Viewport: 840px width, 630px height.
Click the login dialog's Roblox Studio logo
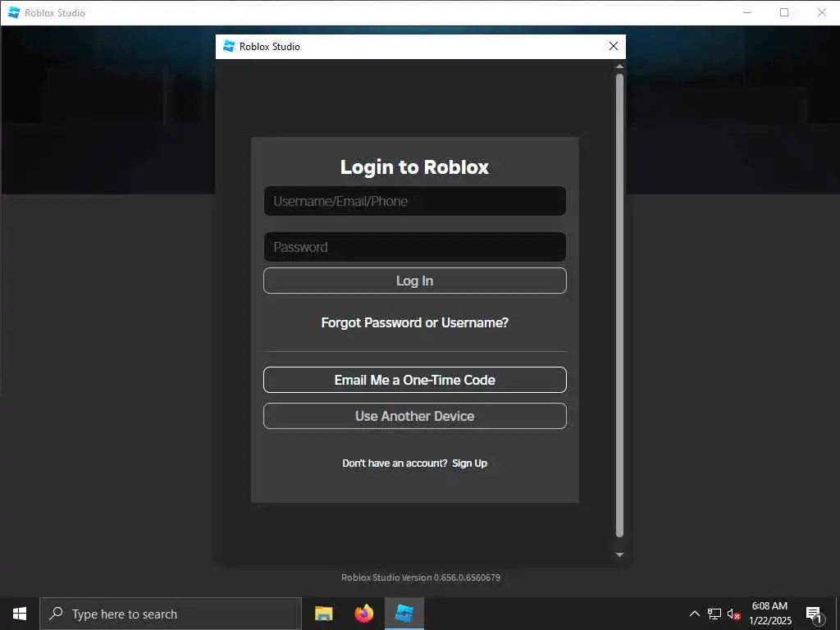229,47
